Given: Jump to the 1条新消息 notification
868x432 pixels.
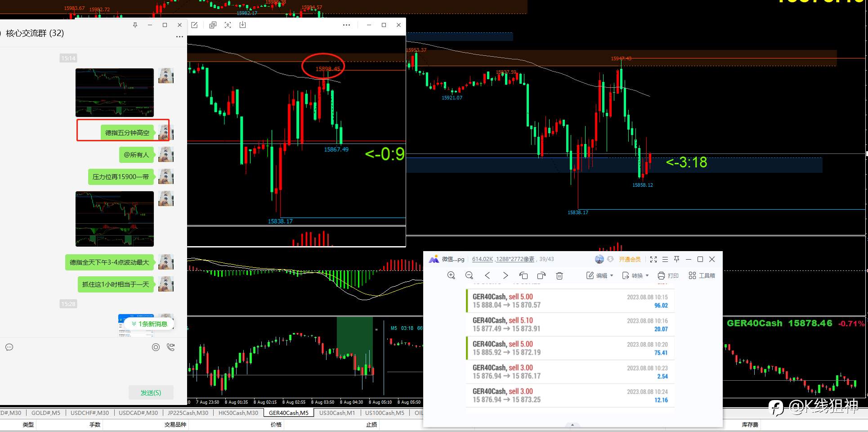Looking at the screenshot, I should click(150, 324).
